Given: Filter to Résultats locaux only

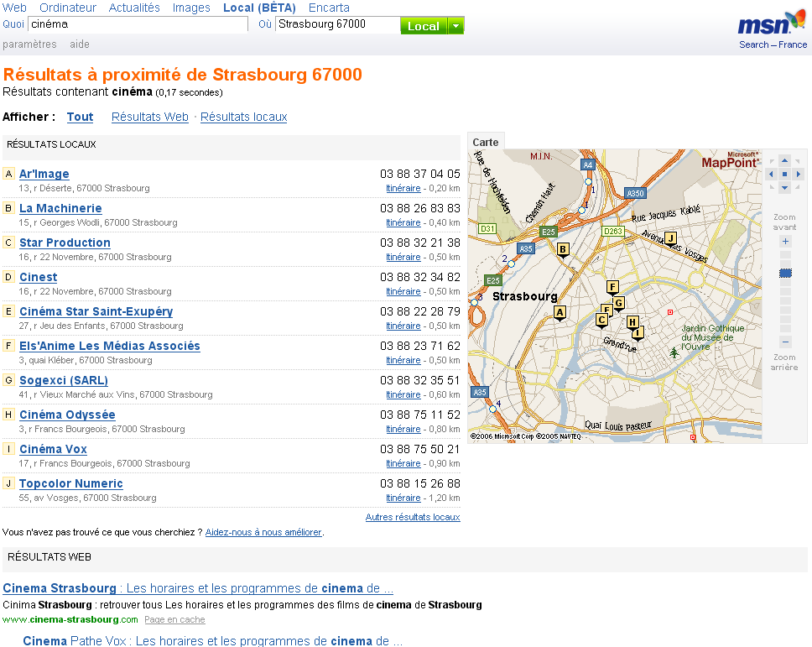Looking at the screenshot, I should (244, 117).
